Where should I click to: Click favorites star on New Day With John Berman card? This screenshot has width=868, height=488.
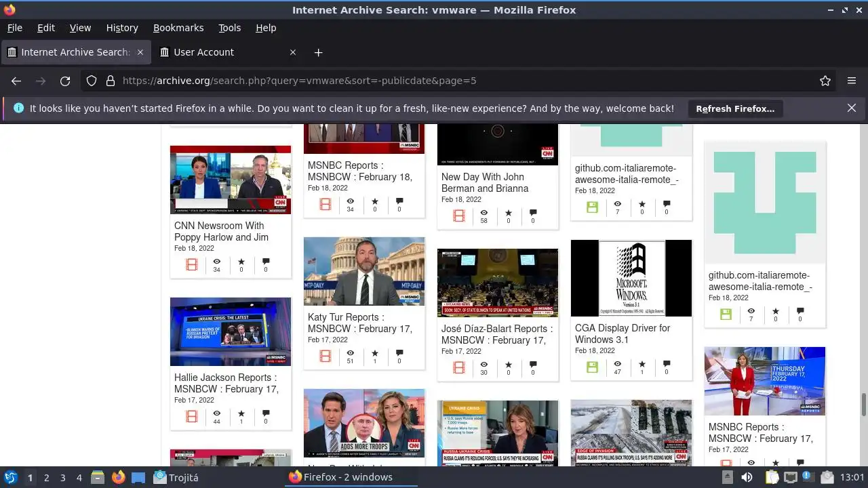[x=509, y=212]
